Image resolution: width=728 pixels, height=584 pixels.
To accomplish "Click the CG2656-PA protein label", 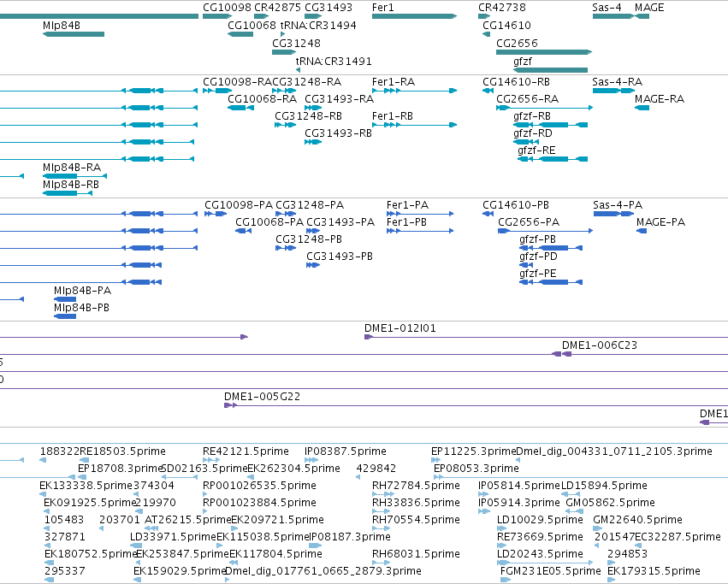I will point(529,222).
